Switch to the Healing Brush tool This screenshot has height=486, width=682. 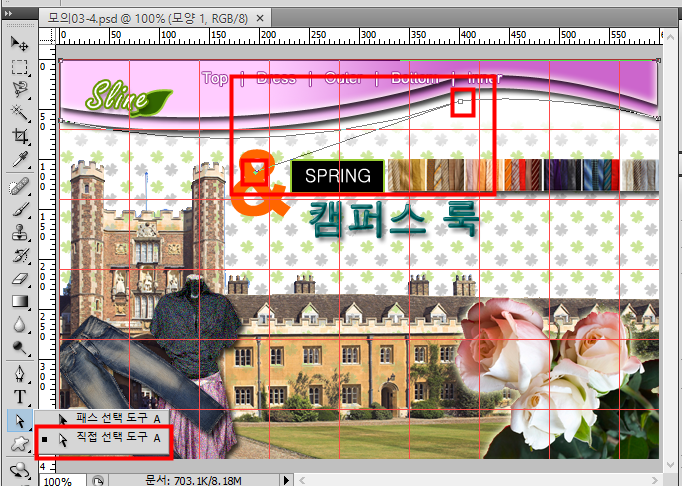(x=19, y=187)
